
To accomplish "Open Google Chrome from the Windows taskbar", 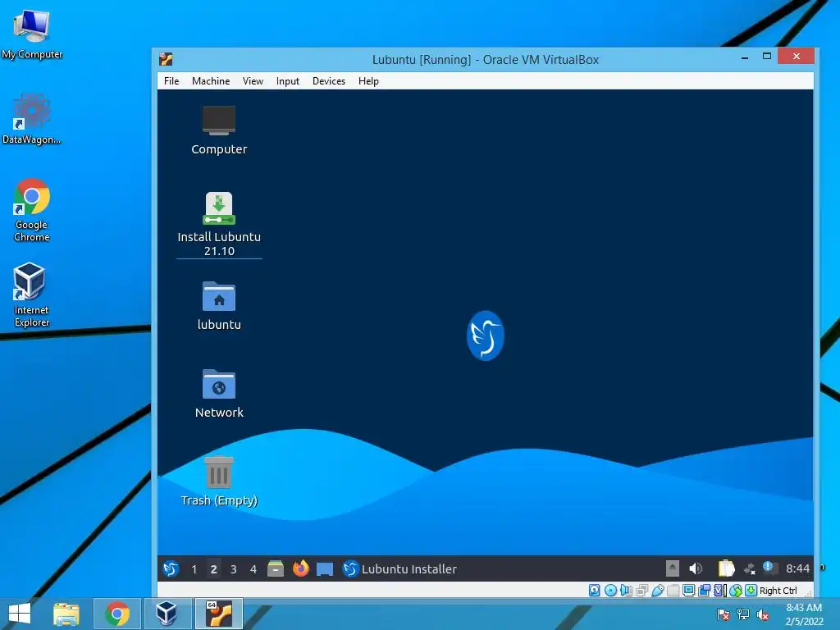I will (117, 614).
